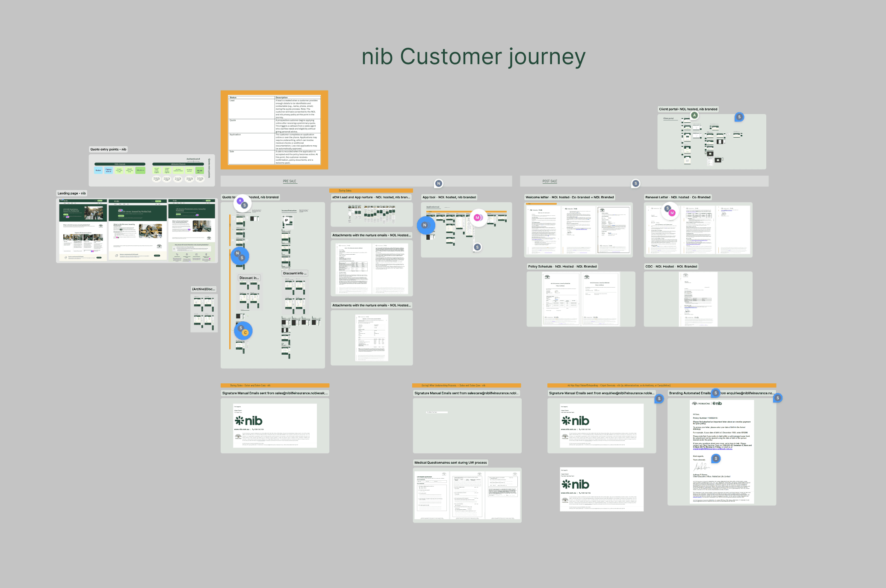Viewport: 886px width, 588px height.
Task: Click the enquiries email link in the branded letter
Action: coord(712,449)
